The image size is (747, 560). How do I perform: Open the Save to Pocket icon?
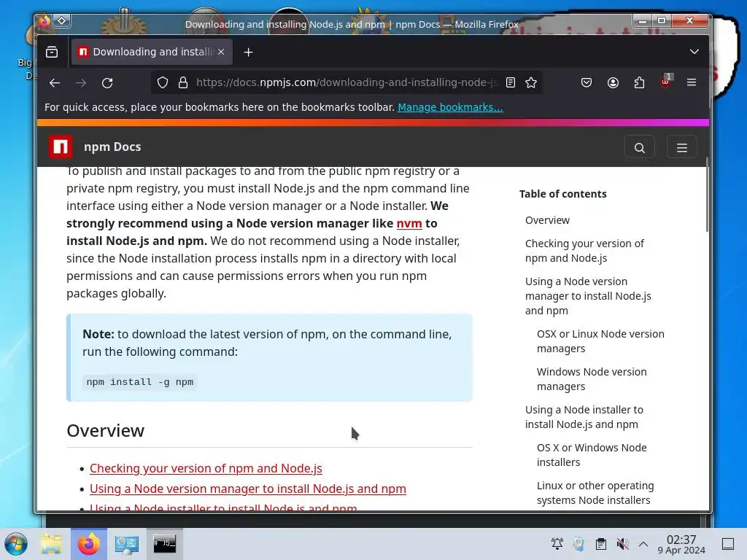[x=587, y=82]
